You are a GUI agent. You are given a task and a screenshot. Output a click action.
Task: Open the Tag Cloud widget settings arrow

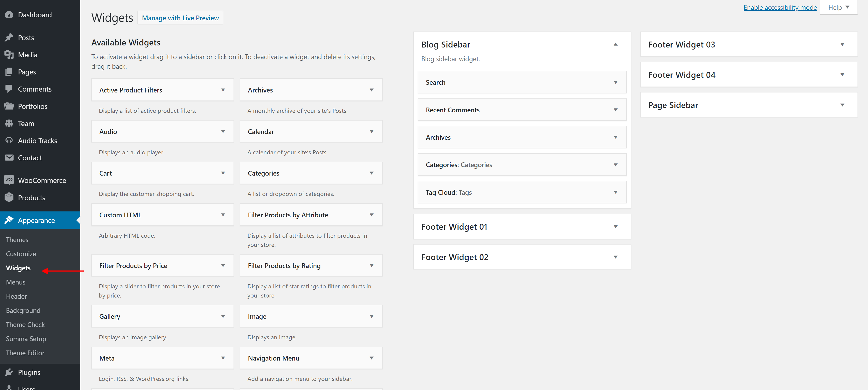pos(615,192)
